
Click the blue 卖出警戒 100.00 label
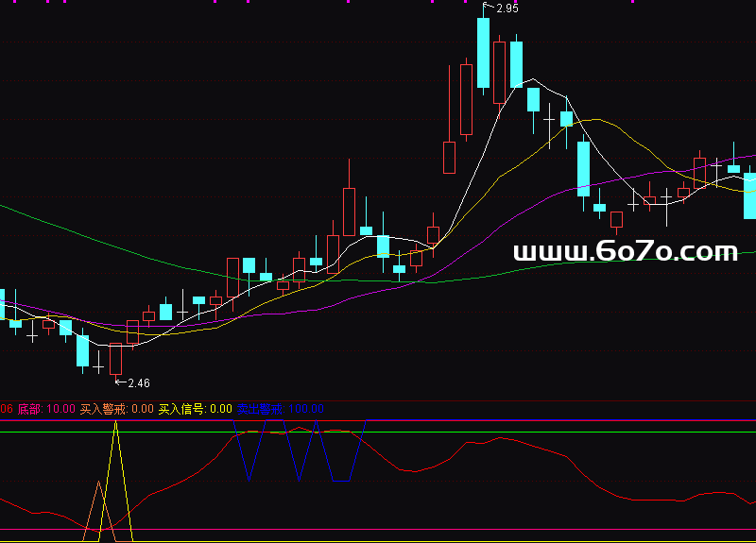280,409
